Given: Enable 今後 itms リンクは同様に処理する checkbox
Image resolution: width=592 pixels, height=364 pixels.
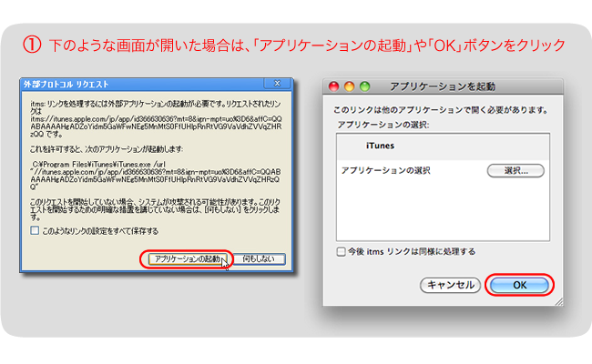Looking at the screenshot, I should pos(342,251).
